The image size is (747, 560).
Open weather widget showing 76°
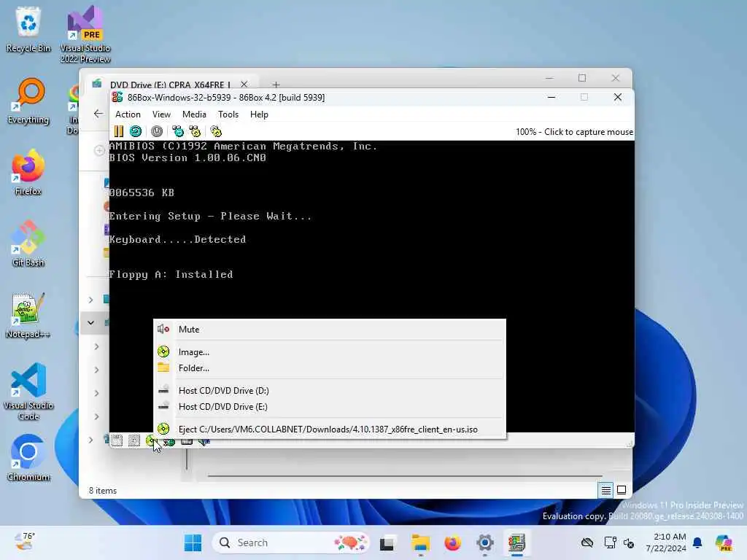tap(24, 542)
